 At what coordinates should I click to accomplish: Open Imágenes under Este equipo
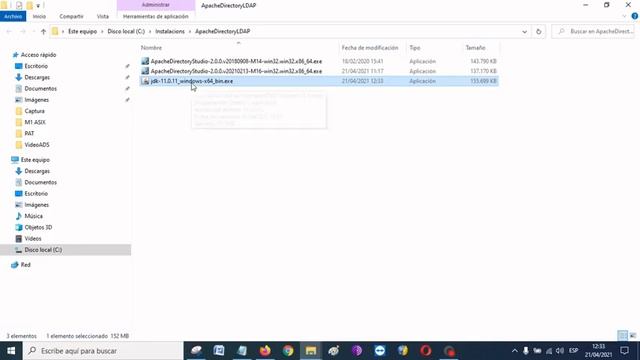[36, 205]
